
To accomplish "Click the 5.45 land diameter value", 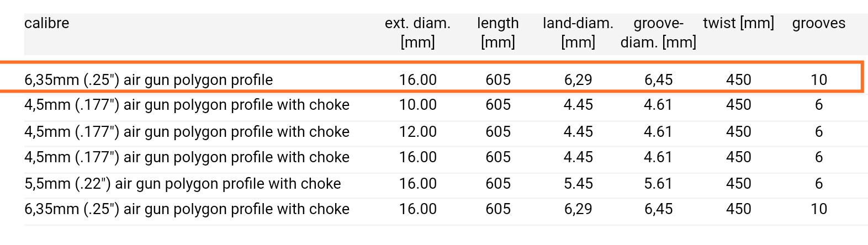I will click(x=578, y=183).
